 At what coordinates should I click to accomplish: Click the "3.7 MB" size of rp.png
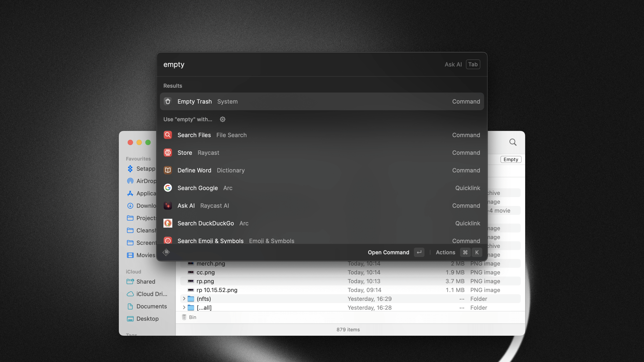point(455,281)
